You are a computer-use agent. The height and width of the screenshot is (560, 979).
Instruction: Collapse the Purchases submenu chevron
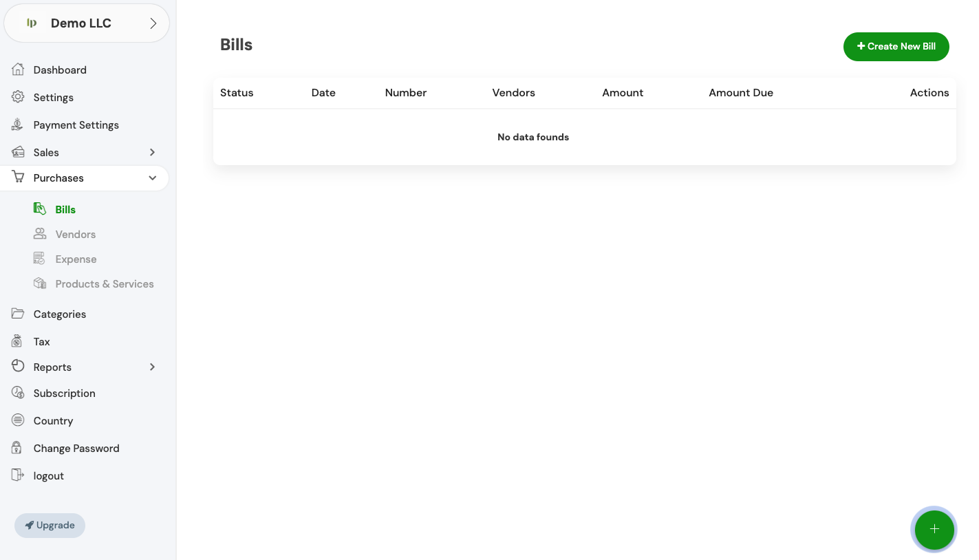[x=152, y=178]
